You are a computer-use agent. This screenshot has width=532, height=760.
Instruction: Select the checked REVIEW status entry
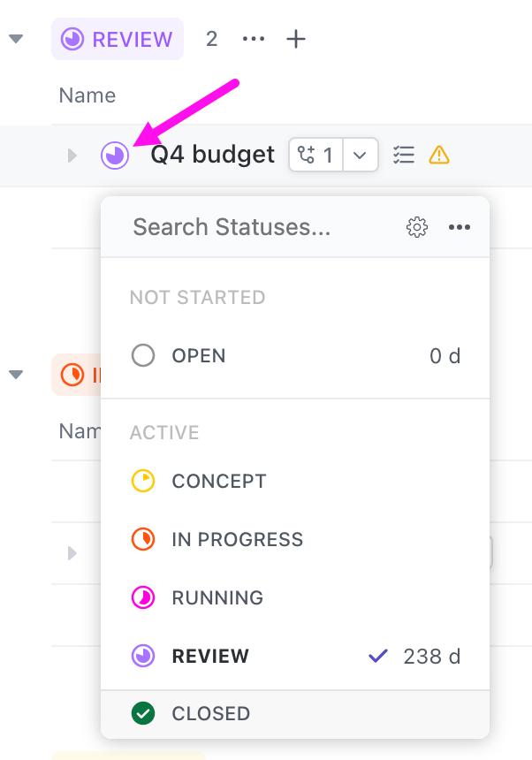click(x=210, y=657)
